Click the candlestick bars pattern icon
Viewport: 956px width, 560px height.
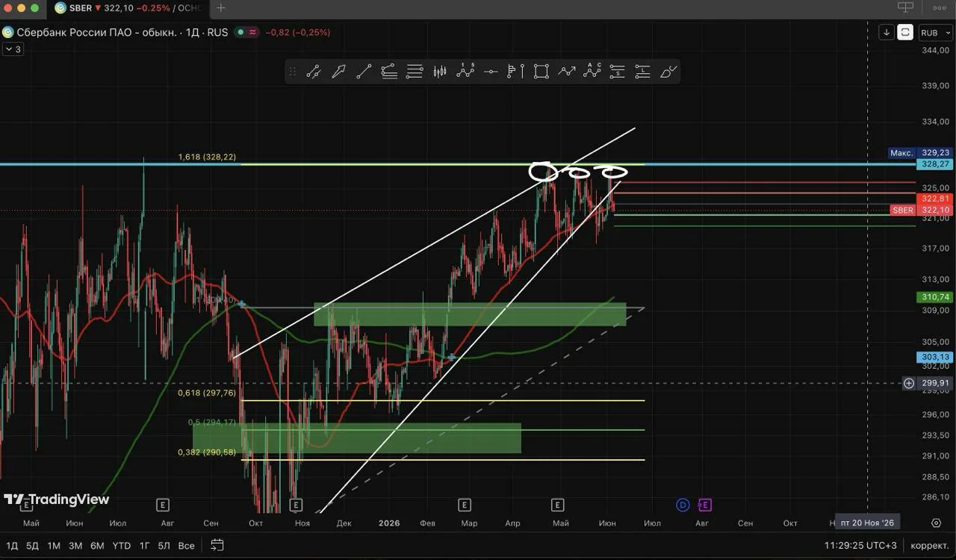click(x=440, y=72)
